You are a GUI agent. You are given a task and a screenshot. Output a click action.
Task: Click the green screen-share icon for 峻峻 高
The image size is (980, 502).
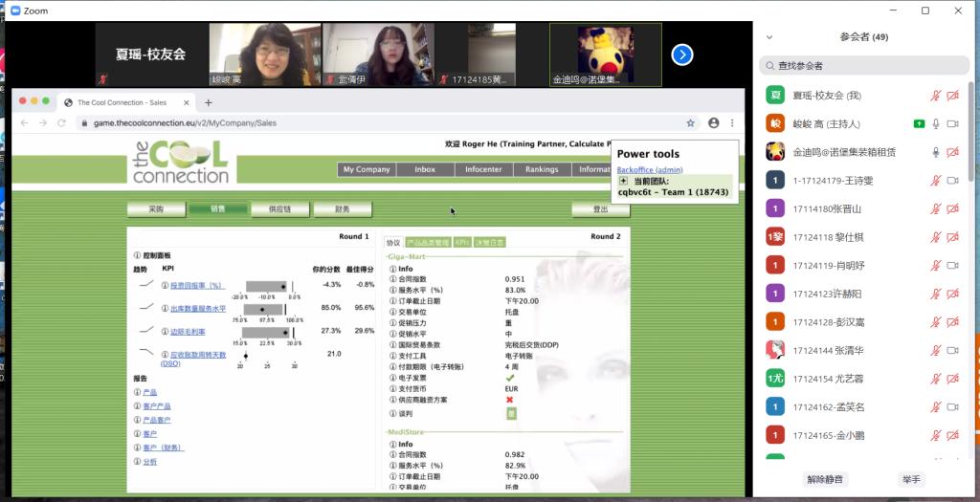click(x=919, y=123)
